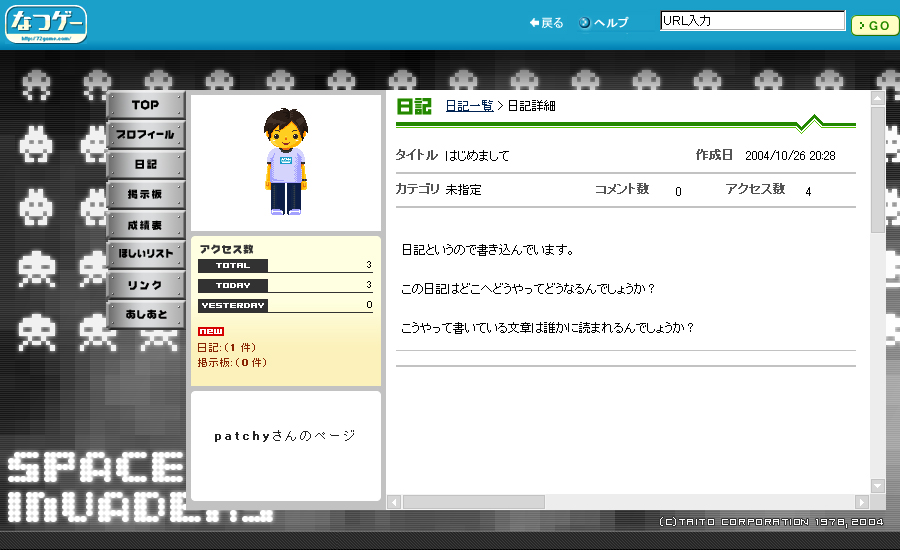Click the avatar character image
900x550 pixels.
(286, 161)
